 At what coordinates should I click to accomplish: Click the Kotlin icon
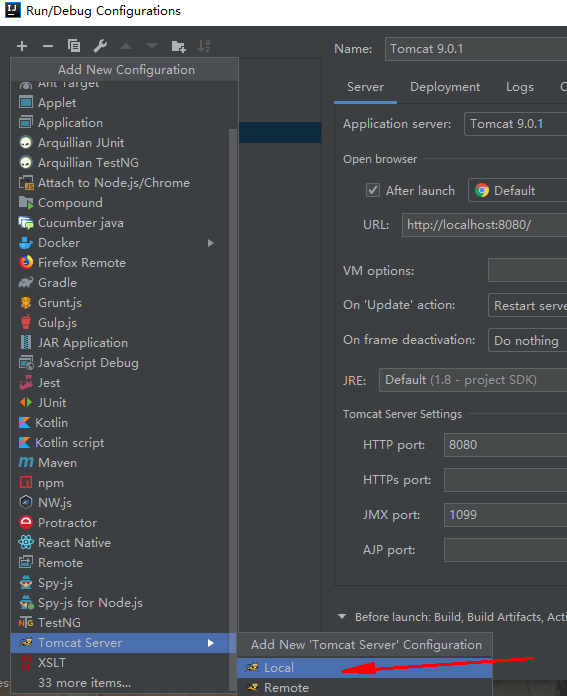click(24, 423)
